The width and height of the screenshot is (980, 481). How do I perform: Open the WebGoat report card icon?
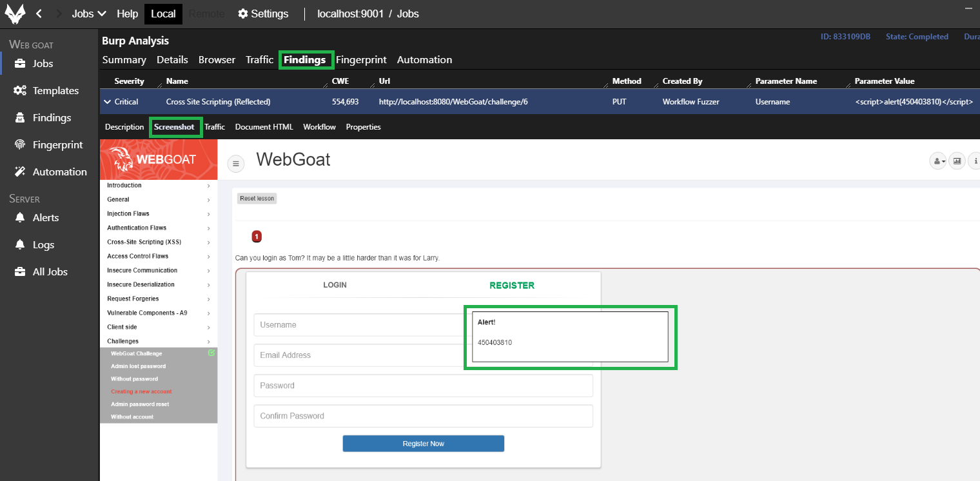(x=957, y=161)
